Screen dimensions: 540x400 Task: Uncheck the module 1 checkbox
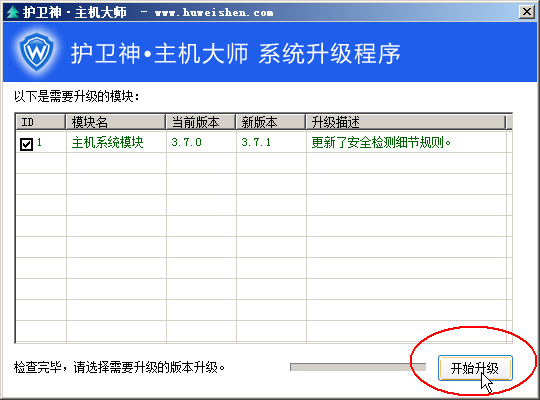point(27,144)
